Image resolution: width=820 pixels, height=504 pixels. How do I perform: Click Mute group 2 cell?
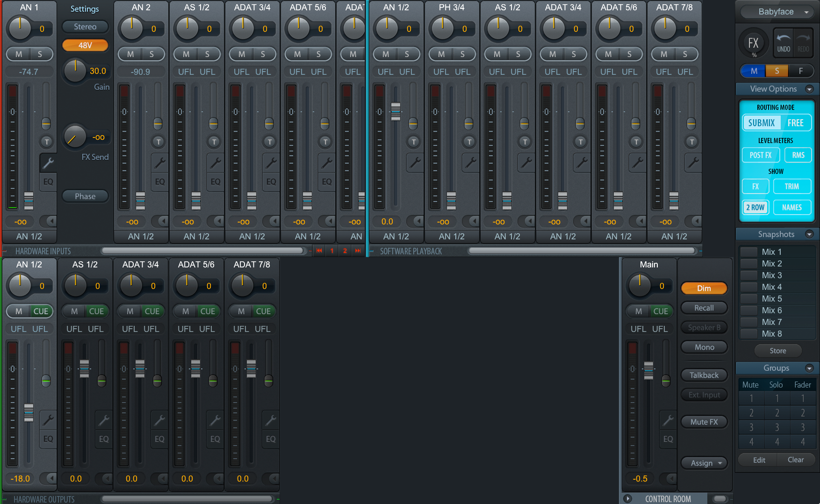tap(751, 413)
